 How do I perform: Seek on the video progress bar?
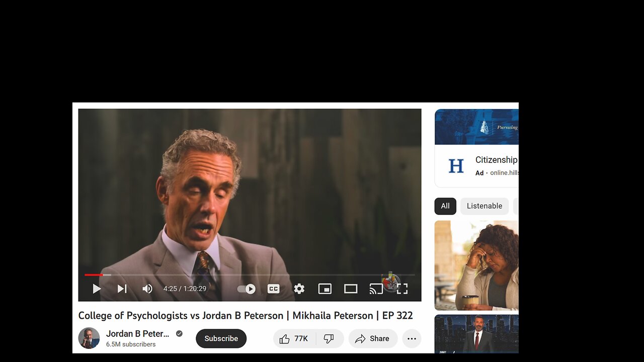click(250, 275)
